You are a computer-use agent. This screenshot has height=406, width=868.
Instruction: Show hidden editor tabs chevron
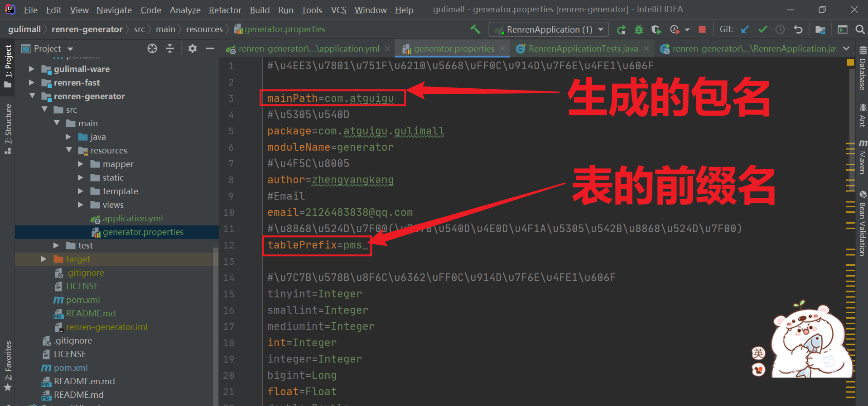846,48
